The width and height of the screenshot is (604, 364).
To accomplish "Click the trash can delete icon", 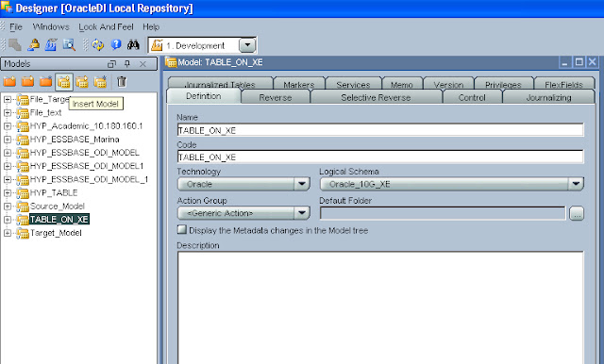I will coord(122,82).
